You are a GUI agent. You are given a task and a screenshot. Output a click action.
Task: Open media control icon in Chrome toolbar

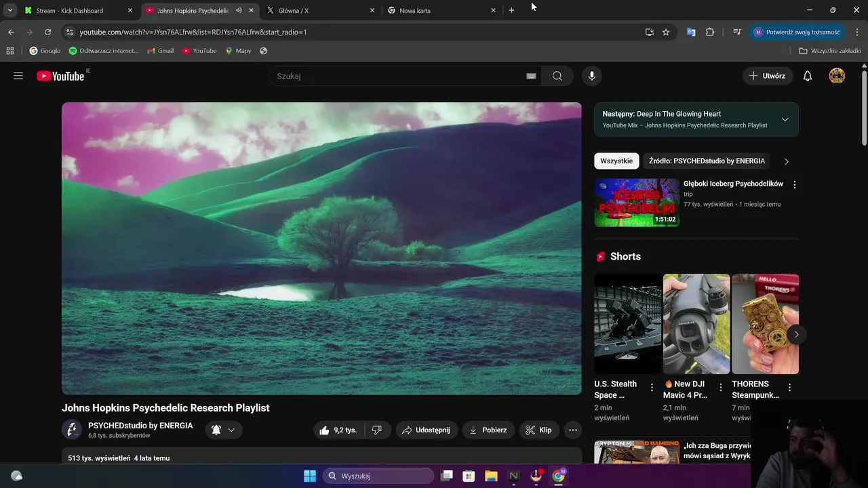pyautogui.click(x=737, y=32)
